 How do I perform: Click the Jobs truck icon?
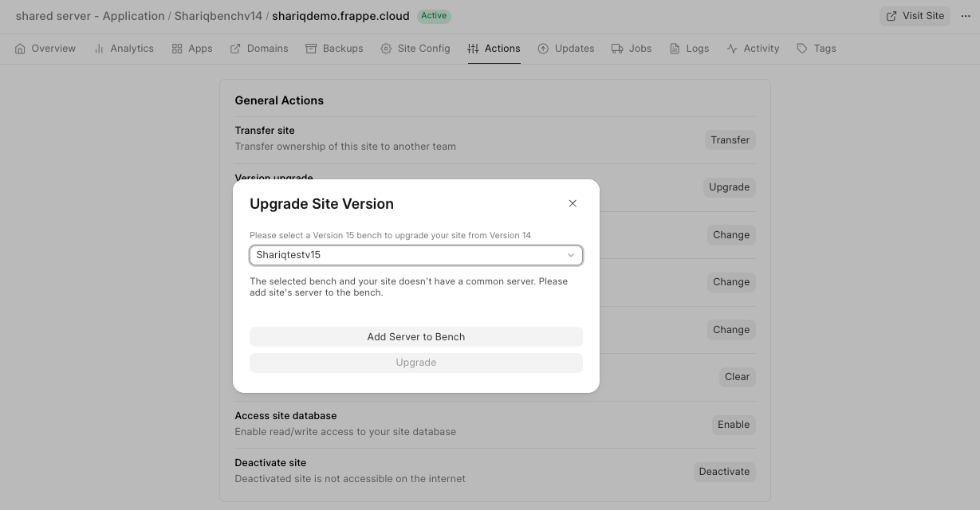(617, 49)
